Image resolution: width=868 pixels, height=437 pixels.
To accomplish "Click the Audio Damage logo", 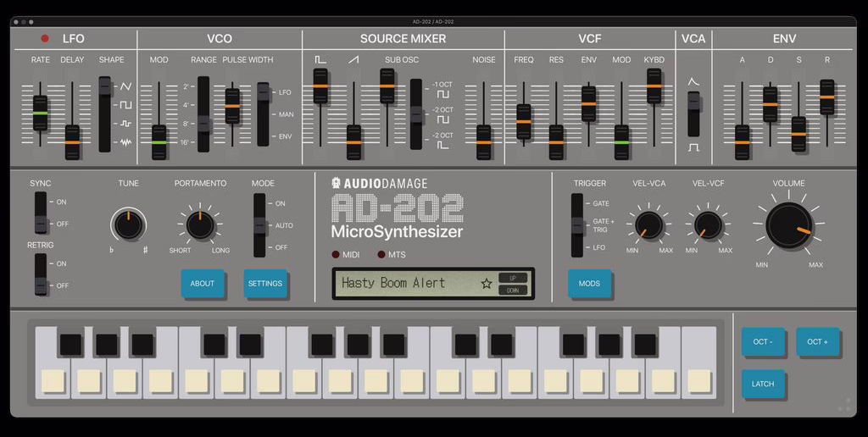I will pos(379,183).
